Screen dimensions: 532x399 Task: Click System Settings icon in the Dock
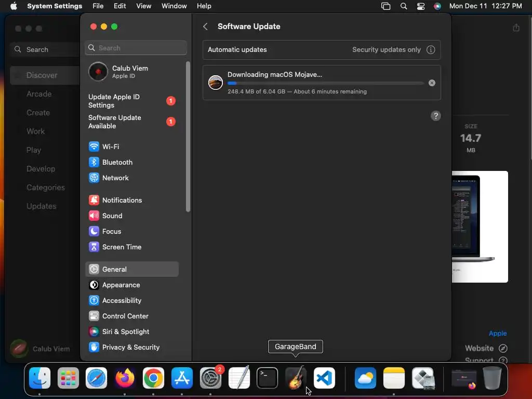coord(210,378)
